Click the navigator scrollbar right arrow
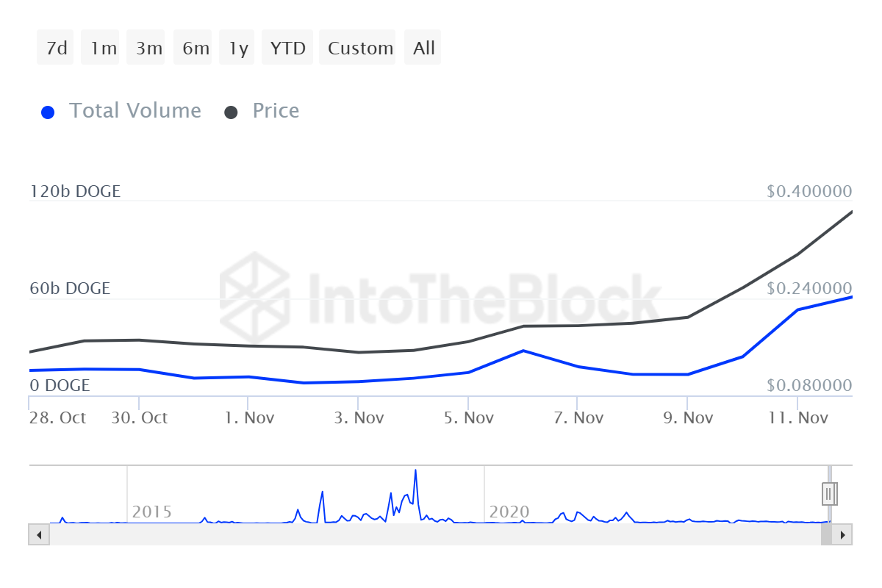 (x=842, y=534)
